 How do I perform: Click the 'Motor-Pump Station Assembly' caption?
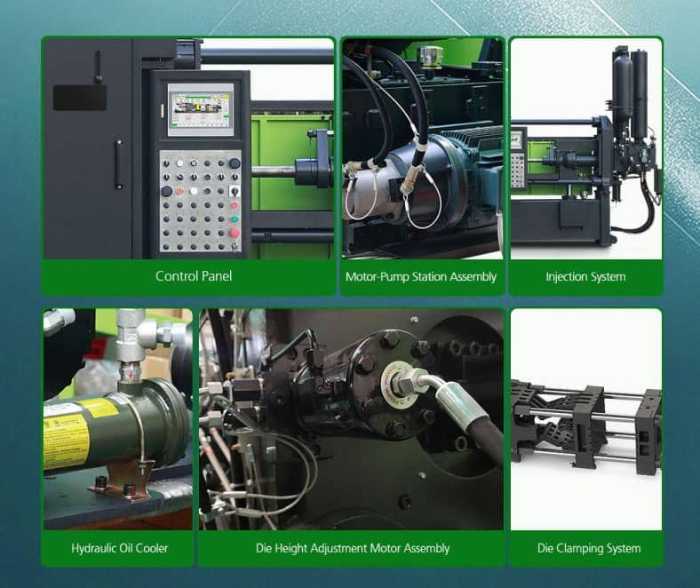coord(421,277)
